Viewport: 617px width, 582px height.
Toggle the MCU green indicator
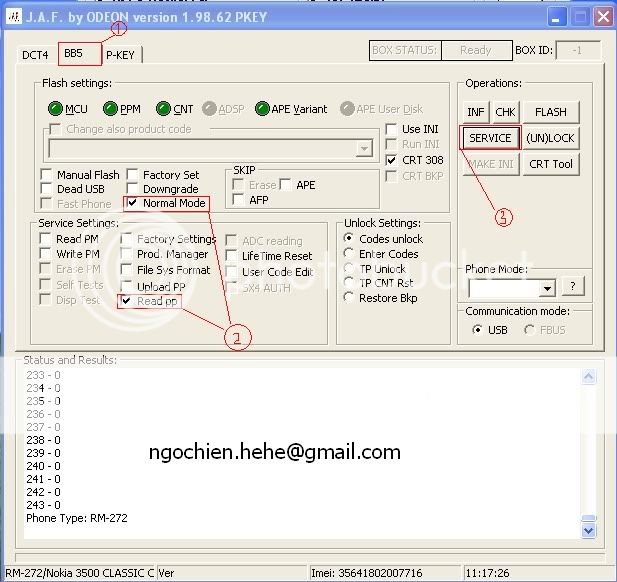pyautogui.click(x=55, y=109)
